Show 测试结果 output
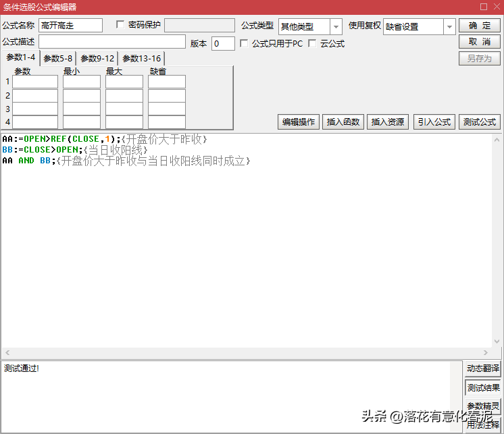This screenshot has width=504, height=434. coord(483,388)
